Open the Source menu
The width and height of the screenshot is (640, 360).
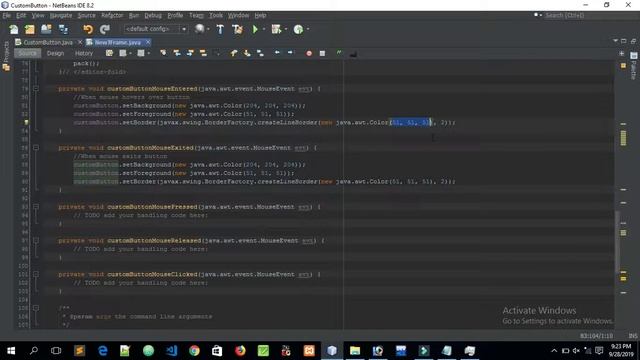86,16
